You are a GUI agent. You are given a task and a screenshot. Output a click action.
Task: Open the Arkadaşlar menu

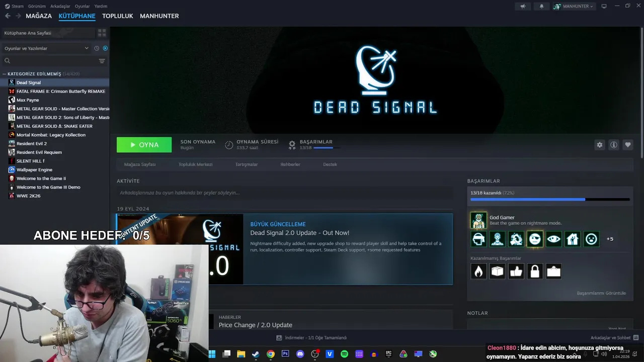pos(60,6)
